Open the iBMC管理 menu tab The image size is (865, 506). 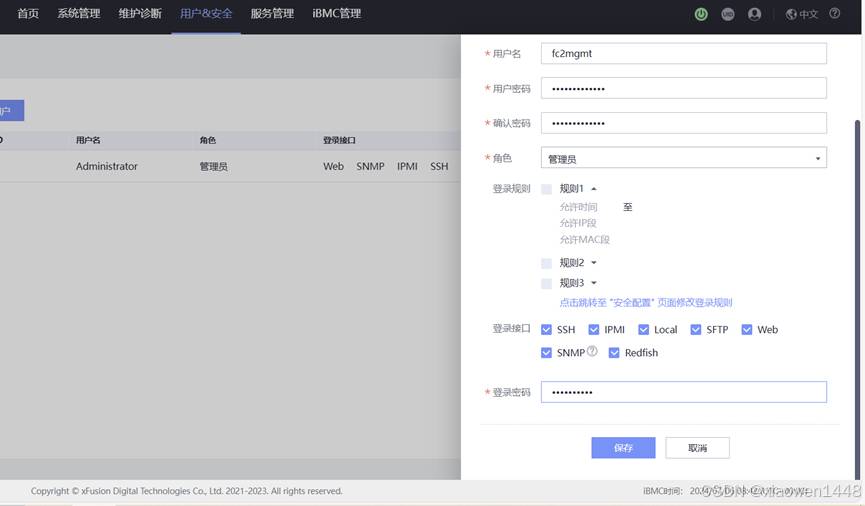tap(336, 14)
